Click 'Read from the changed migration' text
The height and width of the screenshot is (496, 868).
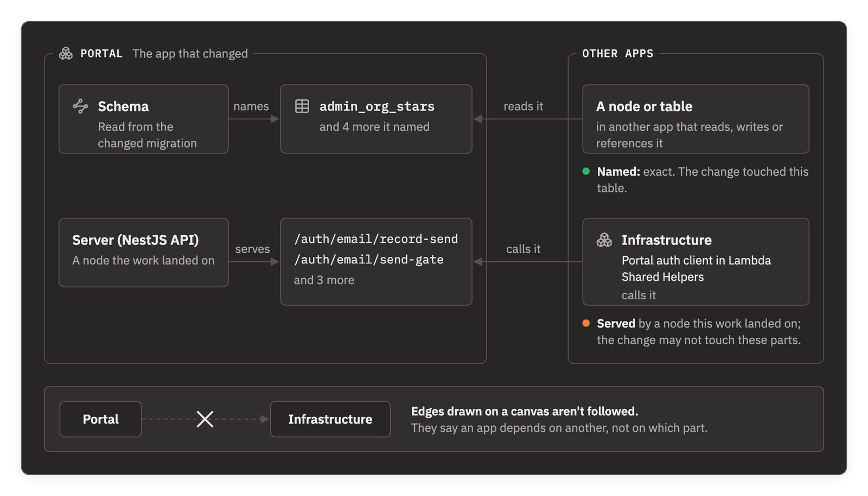coord(147,135)
